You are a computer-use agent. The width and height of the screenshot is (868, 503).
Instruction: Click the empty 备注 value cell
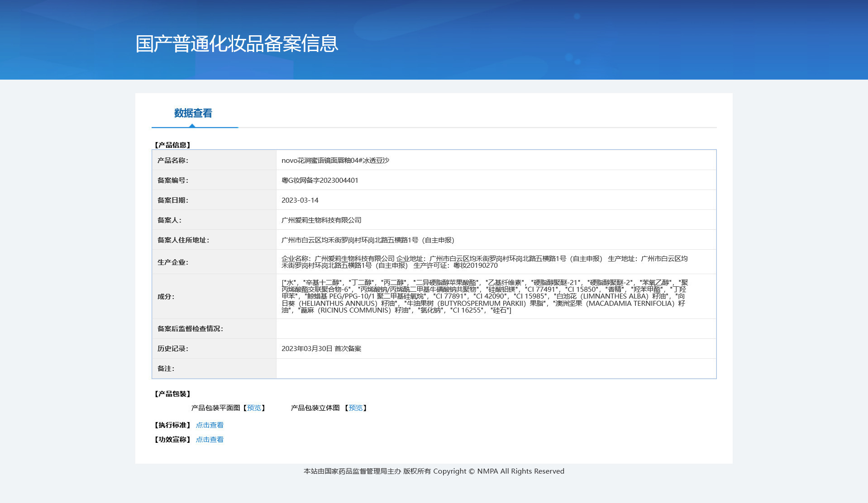pos(496,369)
